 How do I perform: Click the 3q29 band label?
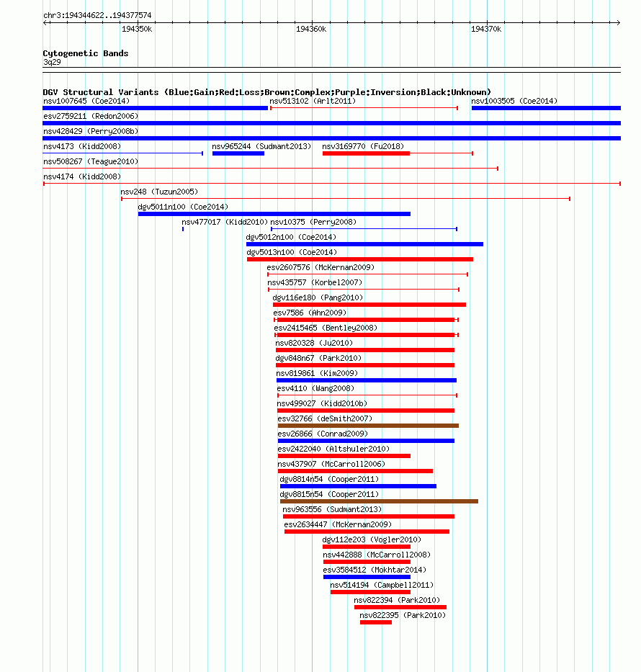52,63
